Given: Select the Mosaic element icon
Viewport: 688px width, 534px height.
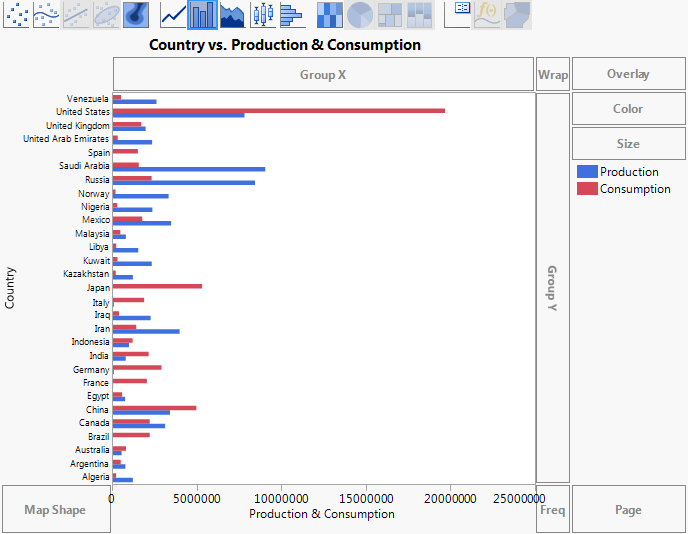Looking at the screenshot, I should tap(419, 14).
